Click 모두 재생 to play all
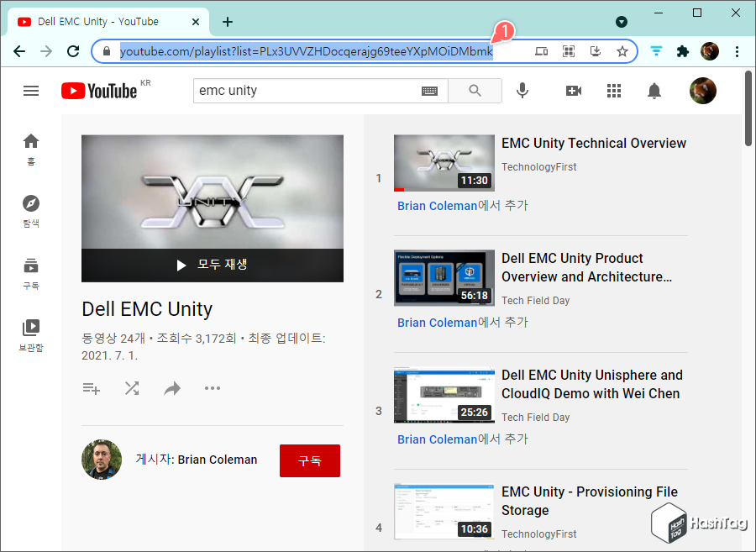 (213, 265)
